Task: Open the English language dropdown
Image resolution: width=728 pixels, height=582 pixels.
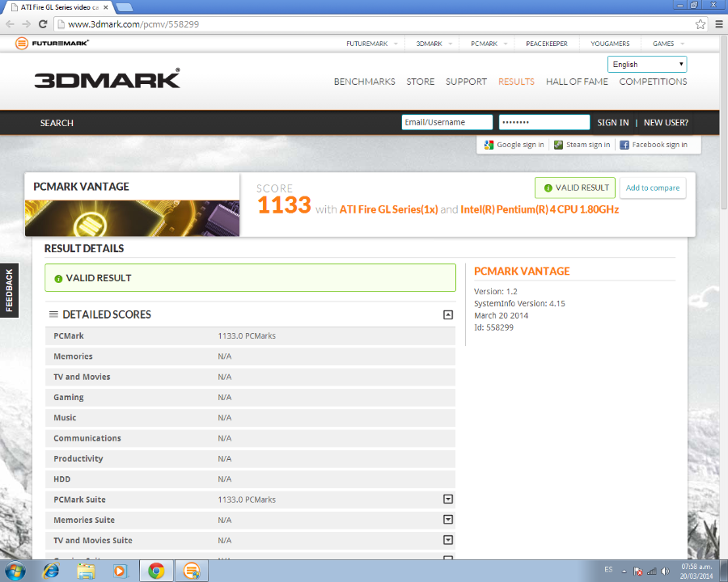Action: [x=647, y=64]
